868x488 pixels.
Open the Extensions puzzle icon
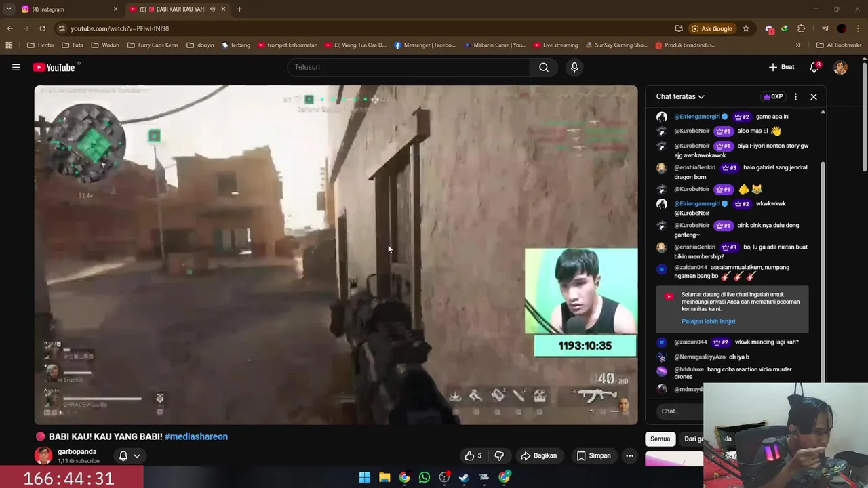tap(802, 28)
